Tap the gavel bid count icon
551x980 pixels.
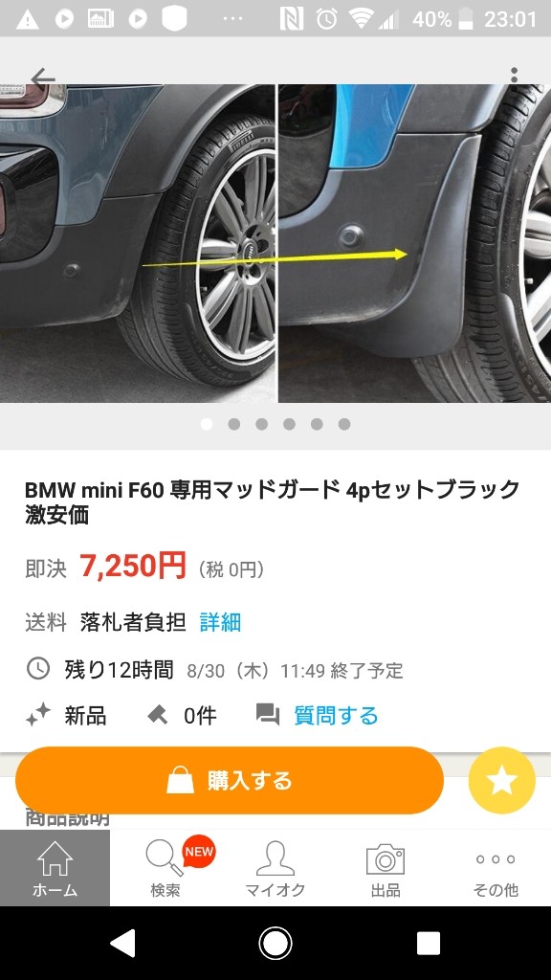click(158, 714)
